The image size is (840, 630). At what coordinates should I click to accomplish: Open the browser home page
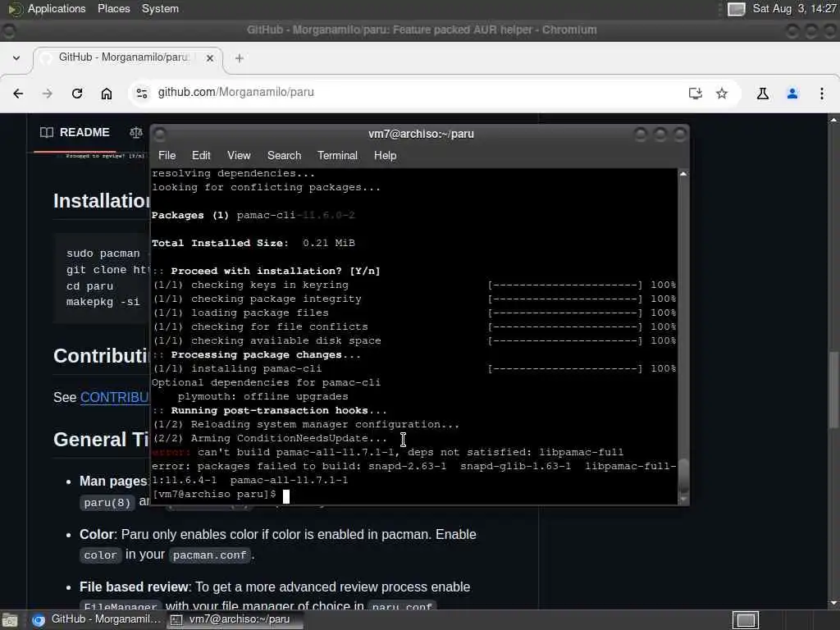[x=107, y=94]
